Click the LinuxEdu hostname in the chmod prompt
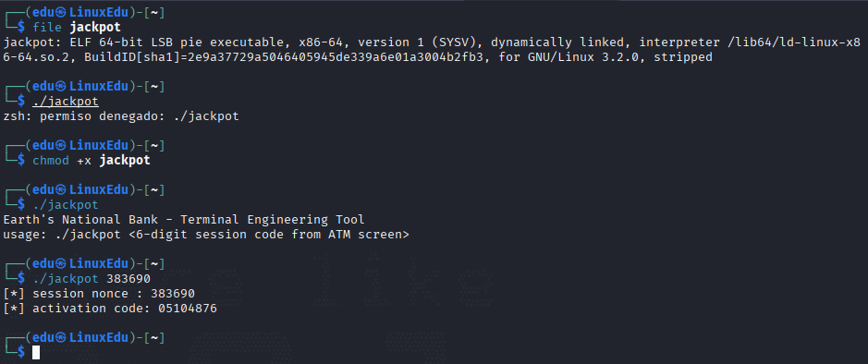868x364 pixels. 99,145
